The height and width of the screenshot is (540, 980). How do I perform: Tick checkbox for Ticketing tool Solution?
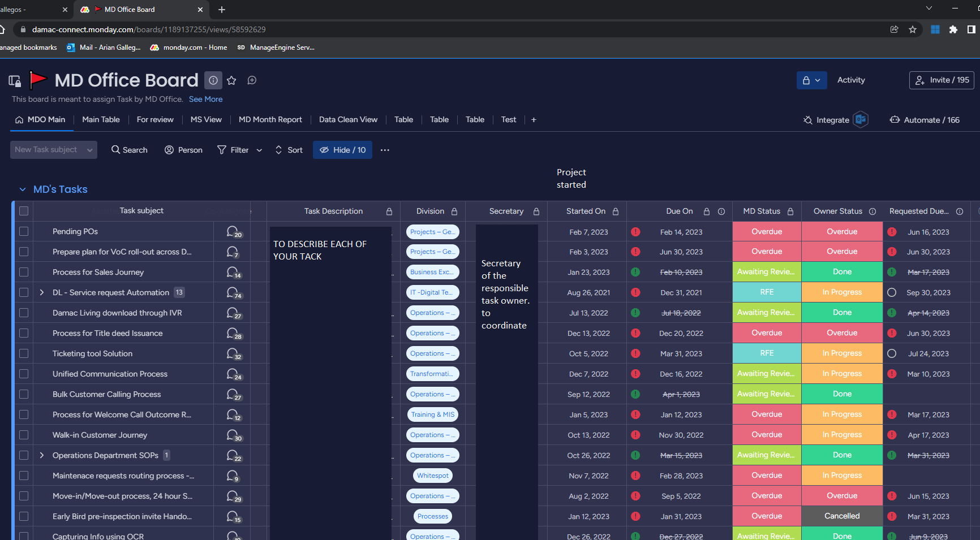coord(24,353)
